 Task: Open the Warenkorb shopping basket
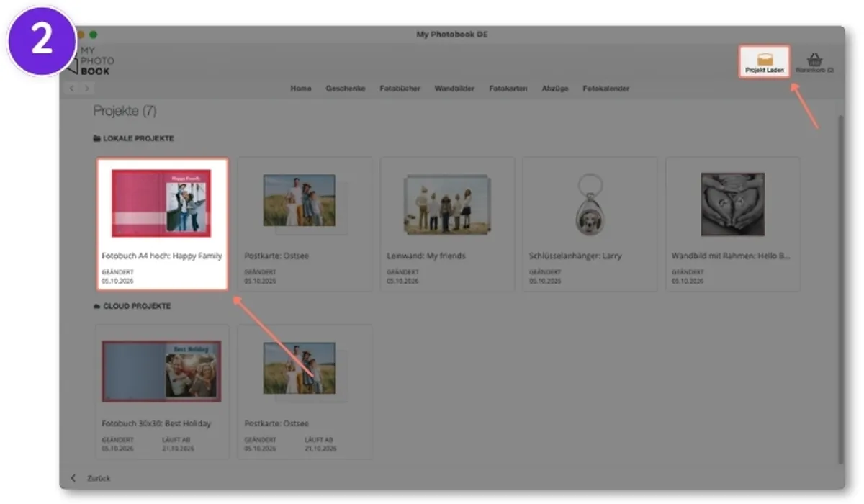(x=815, y=63)
